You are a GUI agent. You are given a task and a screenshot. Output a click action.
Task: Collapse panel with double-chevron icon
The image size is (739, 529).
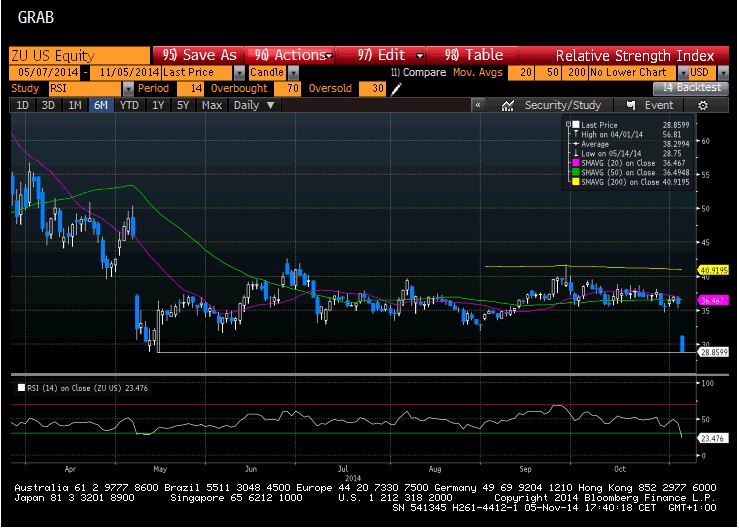[x=478, y=105]
